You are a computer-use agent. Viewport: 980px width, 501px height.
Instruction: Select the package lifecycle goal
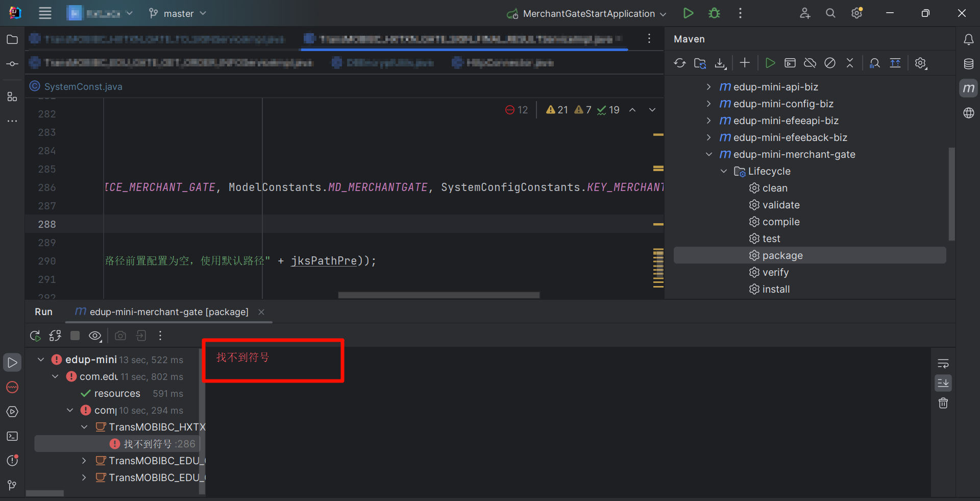(810, 255)
